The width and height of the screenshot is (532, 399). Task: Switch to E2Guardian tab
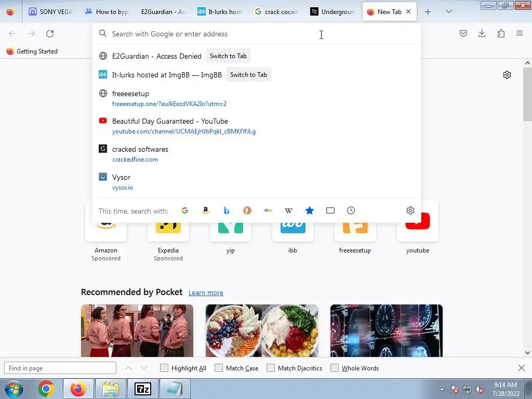click(163, 11)
